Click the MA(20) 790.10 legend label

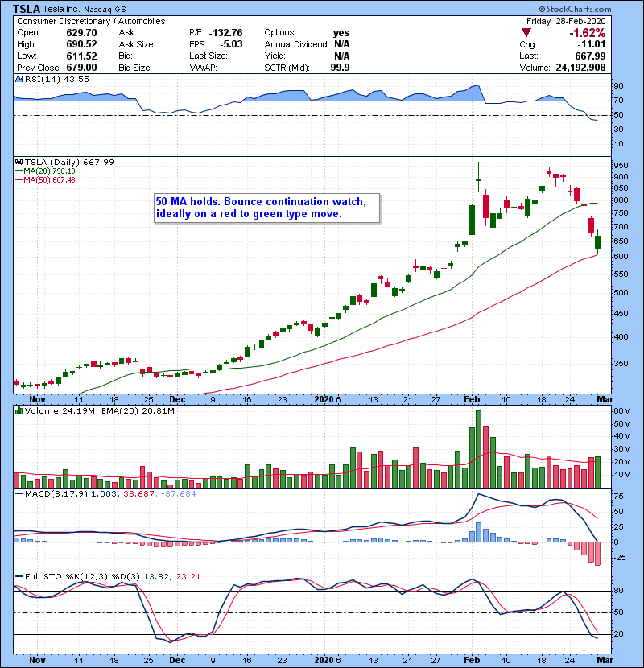point(49,171)
